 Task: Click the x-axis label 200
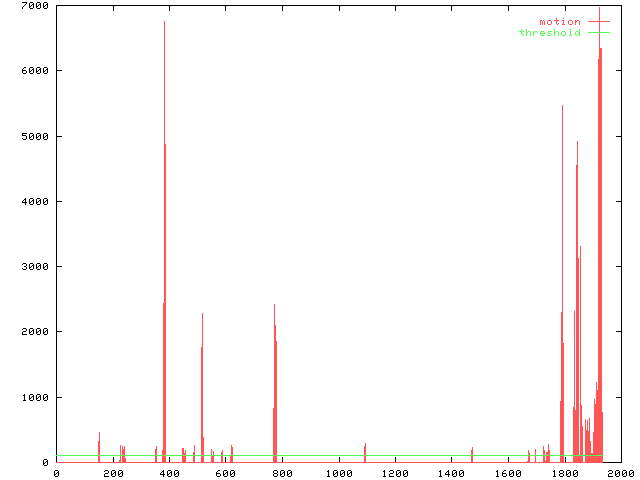[112, 473]
